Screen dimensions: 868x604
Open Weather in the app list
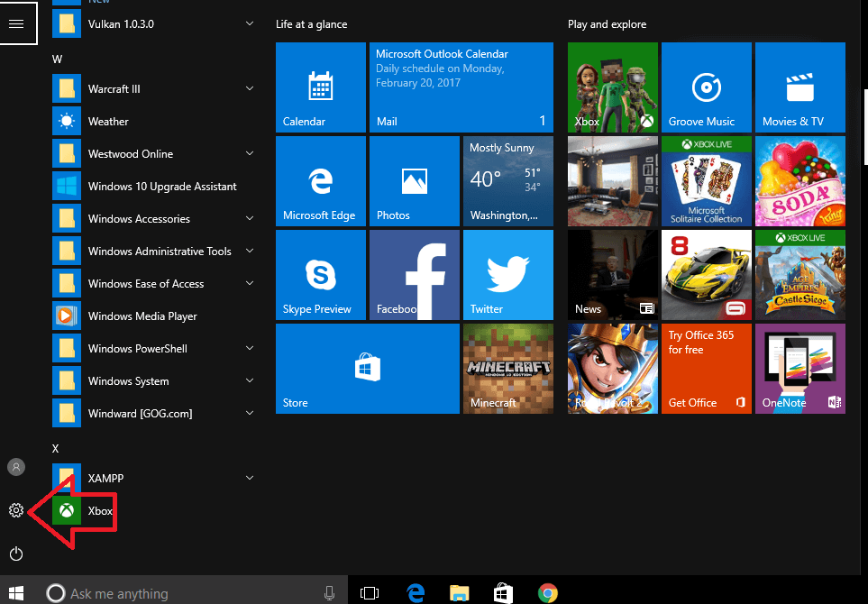[153, 121]
